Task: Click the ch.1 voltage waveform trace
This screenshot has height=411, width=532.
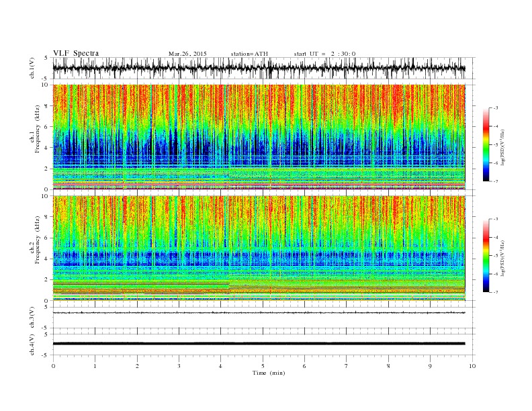Action: point(259,68)
